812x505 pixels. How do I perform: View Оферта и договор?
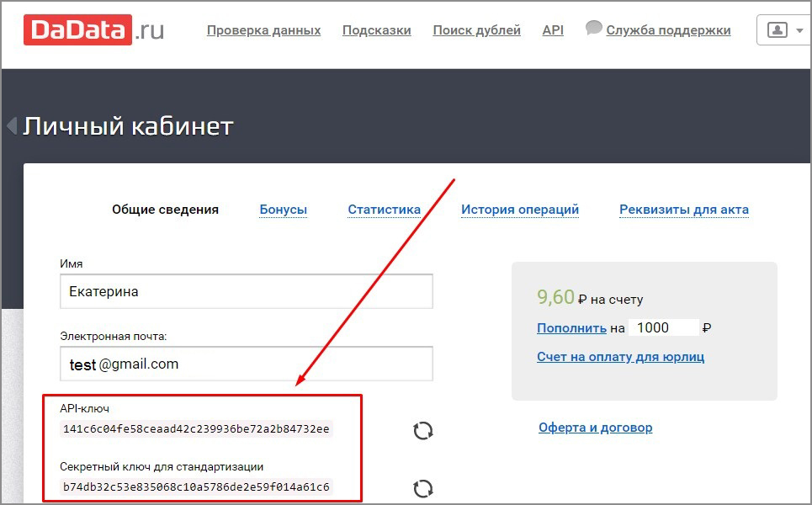click(x=597, y=428)
